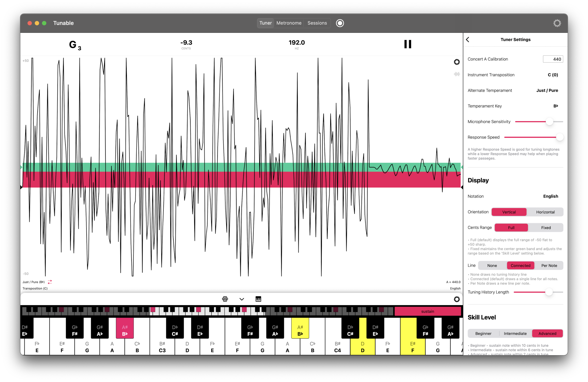
Task: Open the Sessions tab
Action: point(317,23)
